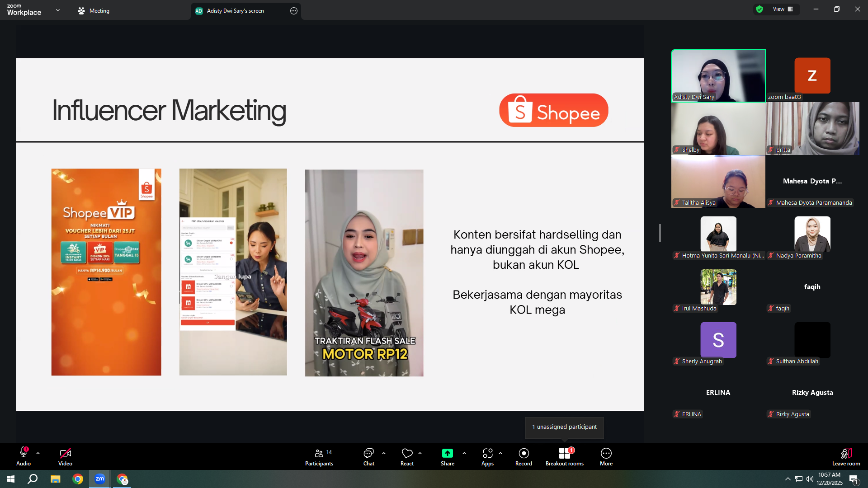This screenshot has height=488, width=868.
Task: Click the 'Motor RP12' flash sale image
Action: (x=364, y=273)
